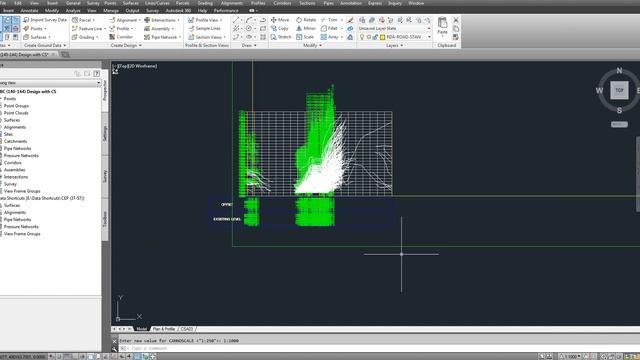The image size is (640, 360).
Task: Select the Copy tool in Modify
Action: point(280,29)
